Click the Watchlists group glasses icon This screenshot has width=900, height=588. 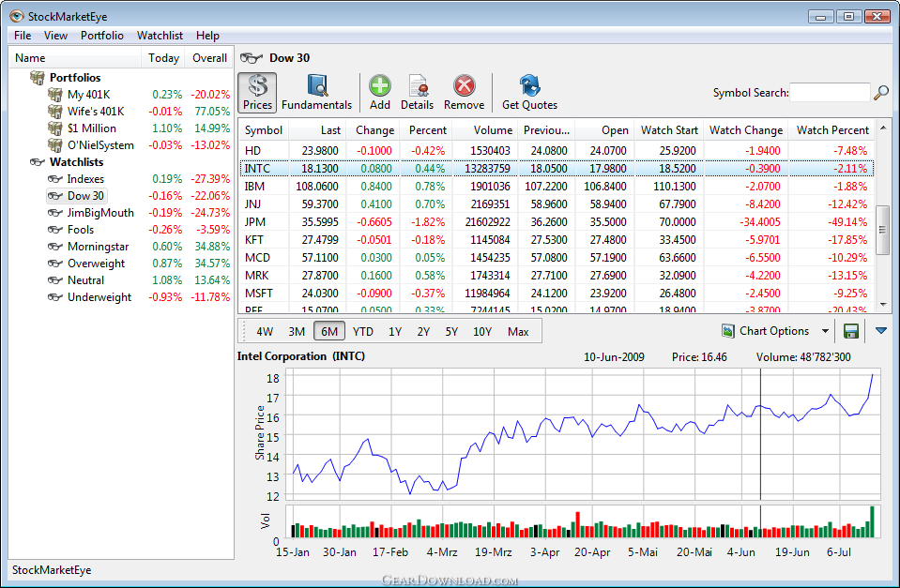[x=38, y=162]
